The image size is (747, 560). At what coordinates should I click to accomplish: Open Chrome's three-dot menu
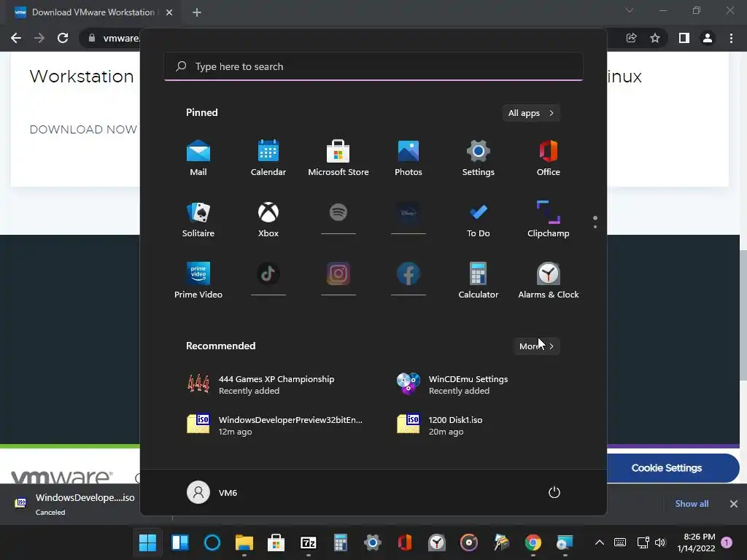point(731,38)
